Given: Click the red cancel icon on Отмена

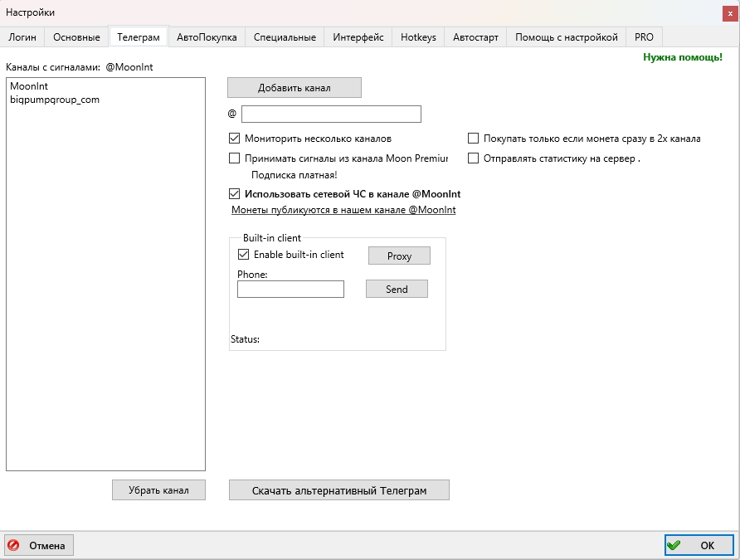Looking at the screenshot, I should click(x=14, y=545).
